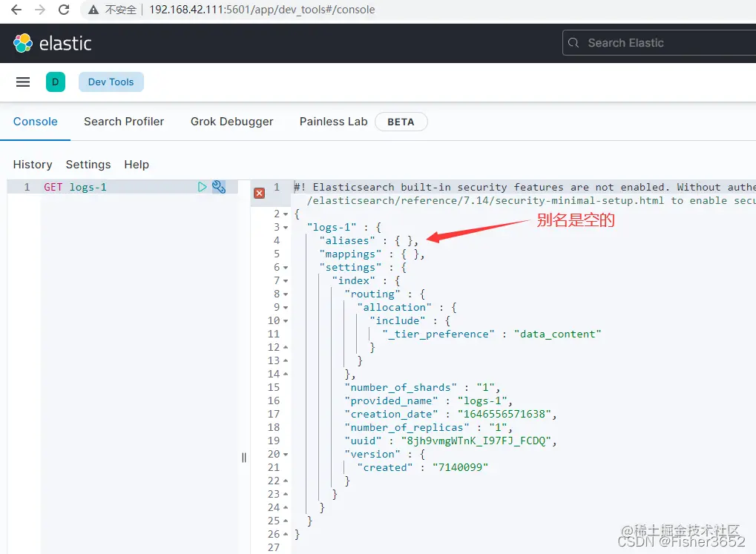Image resolution: width=756 pixels, height=554 pixels.
Task: Click the not-secure warning triangle icon
Action: click(x=93, y=10)
